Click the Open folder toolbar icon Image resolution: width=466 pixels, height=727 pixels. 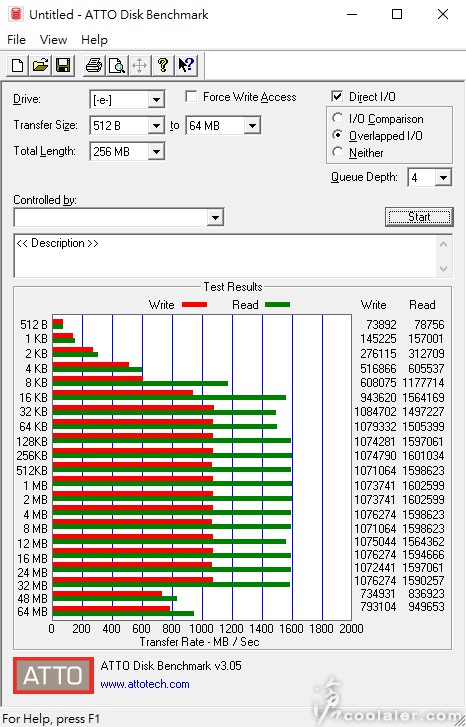coord(40,65)
